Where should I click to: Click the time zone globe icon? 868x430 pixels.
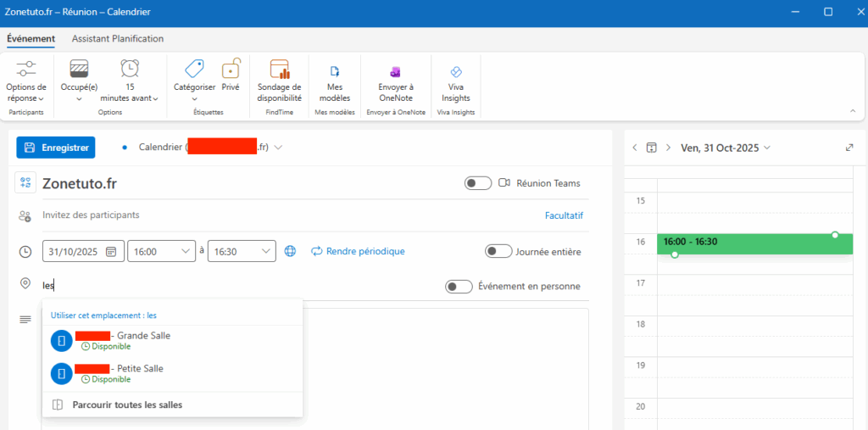[291, 251]
